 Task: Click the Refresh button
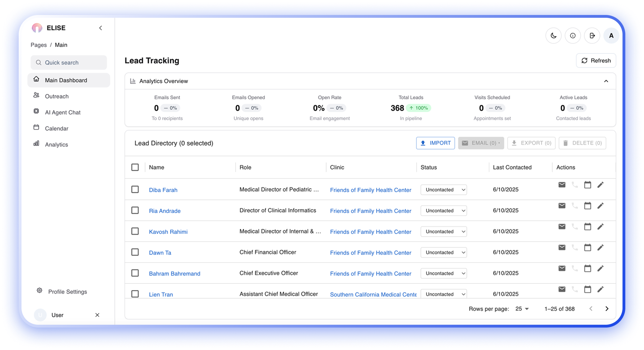coord(596,61)
